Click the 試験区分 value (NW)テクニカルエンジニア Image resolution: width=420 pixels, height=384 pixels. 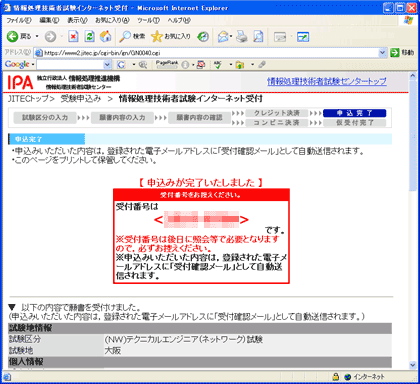(x=183, y=339)
